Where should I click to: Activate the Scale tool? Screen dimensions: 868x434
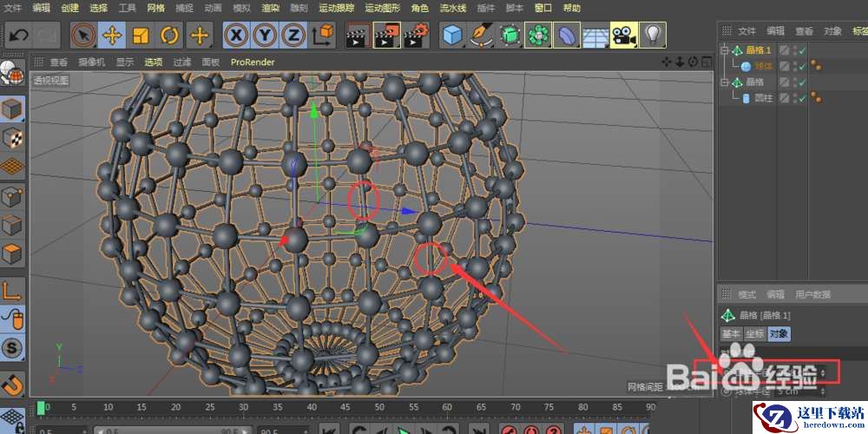[141, 36]
